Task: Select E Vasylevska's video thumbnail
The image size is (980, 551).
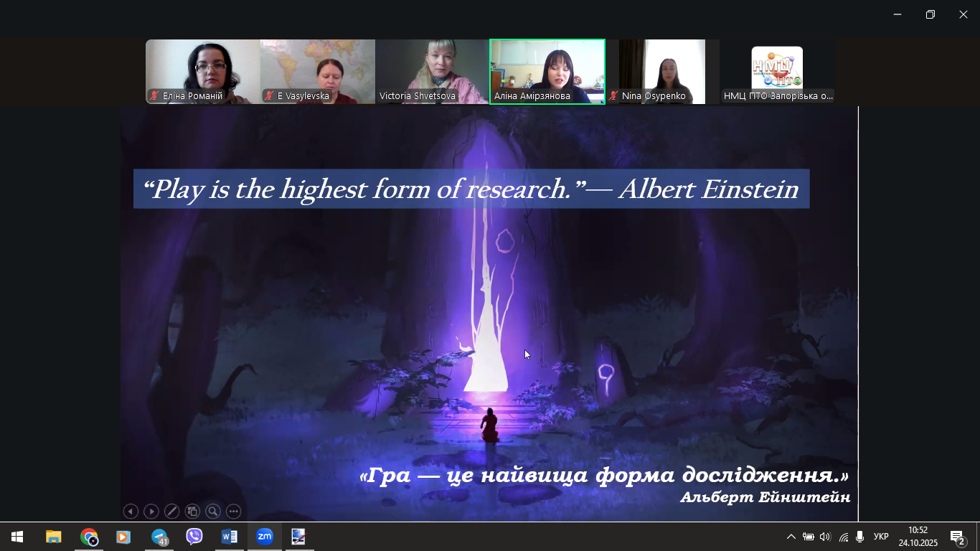Action: pyautogui.click(x=318, y=72)
